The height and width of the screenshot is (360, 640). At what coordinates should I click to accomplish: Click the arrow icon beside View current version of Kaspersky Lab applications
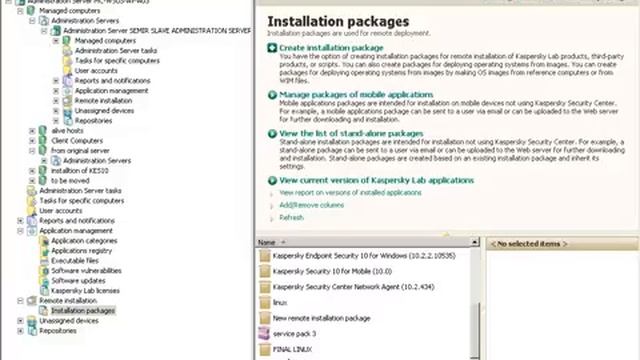272,180
